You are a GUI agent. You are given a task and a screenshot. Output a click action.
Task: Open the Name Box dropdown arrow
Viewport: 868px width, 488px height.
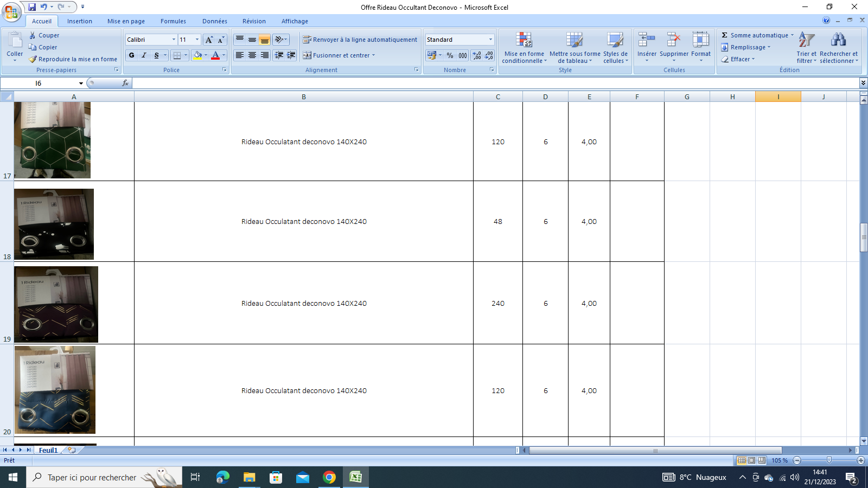[81, 84]
